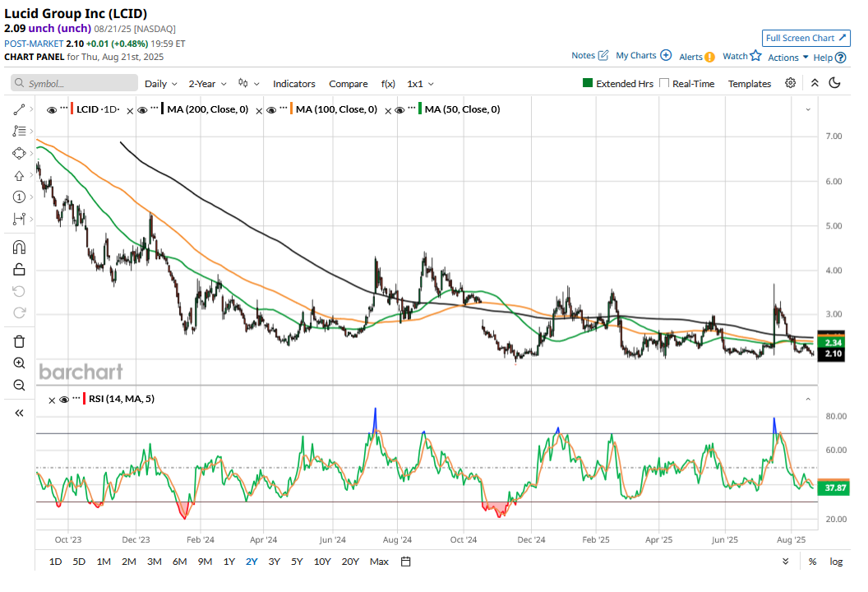Open the f(x) expressions menu

click(388, 84)
